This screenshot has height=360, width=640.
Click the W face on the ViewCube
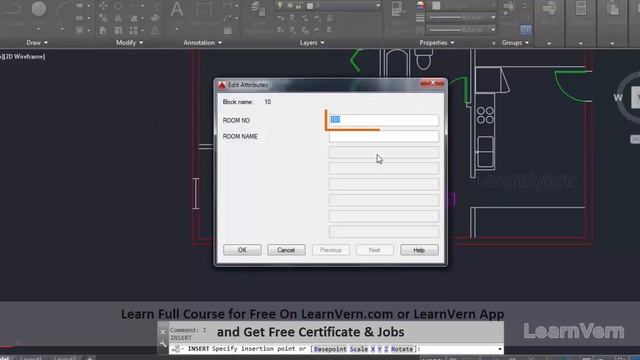(618, 98)
